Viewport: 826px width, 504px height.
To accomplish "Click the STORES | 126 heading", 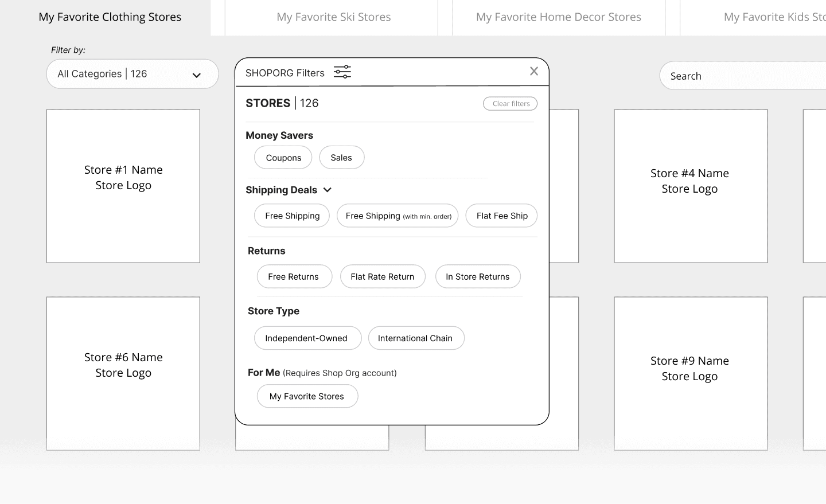I will [282, 103].
